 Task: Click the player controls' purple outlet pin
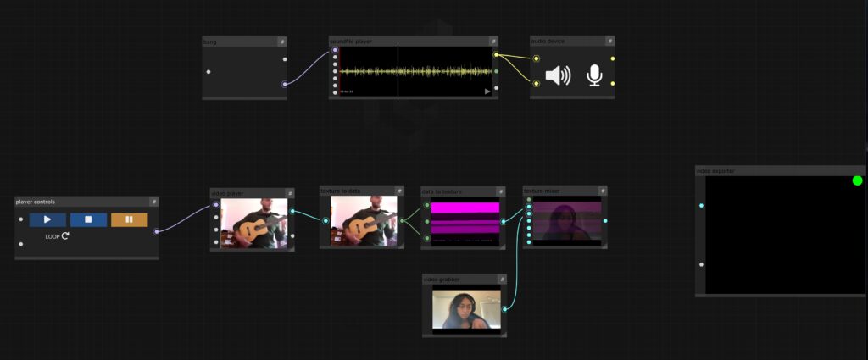(x=156, y=232)
